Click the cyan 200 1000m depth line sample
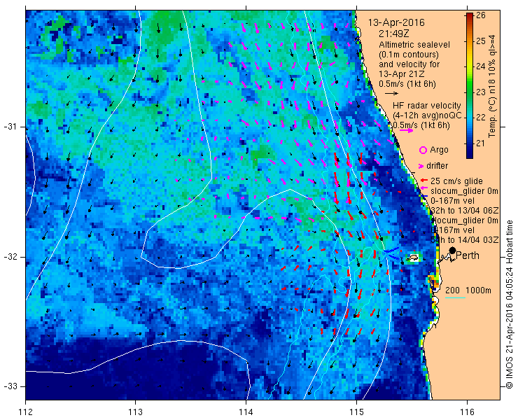 455,298
